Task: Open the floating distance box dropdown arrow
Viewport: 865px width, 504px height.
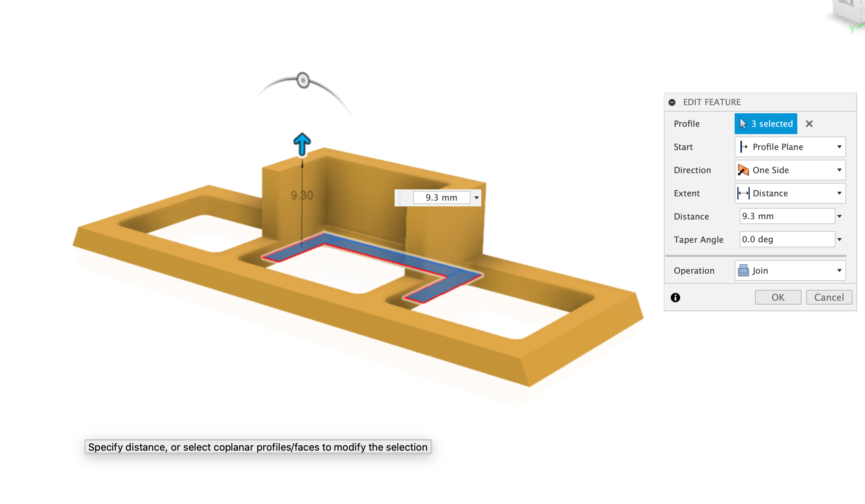Action: pos(477,198)
